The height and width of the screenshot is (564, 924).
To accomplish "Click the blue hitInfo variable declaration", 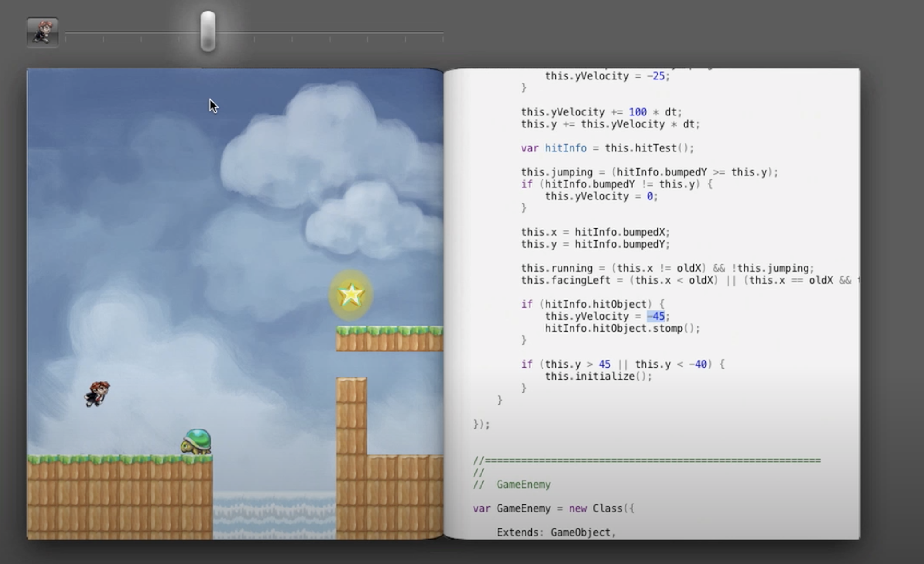I will (566, 148).
